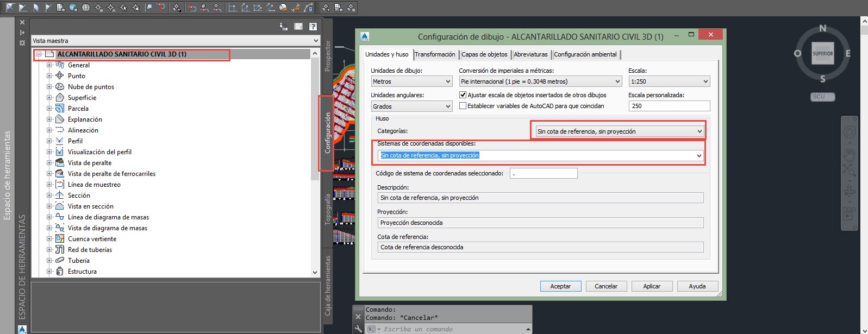868x334 pixels.
Task: Open the 'Caja de herramientas' Toolspace tab
Action: tap(327, 286)
